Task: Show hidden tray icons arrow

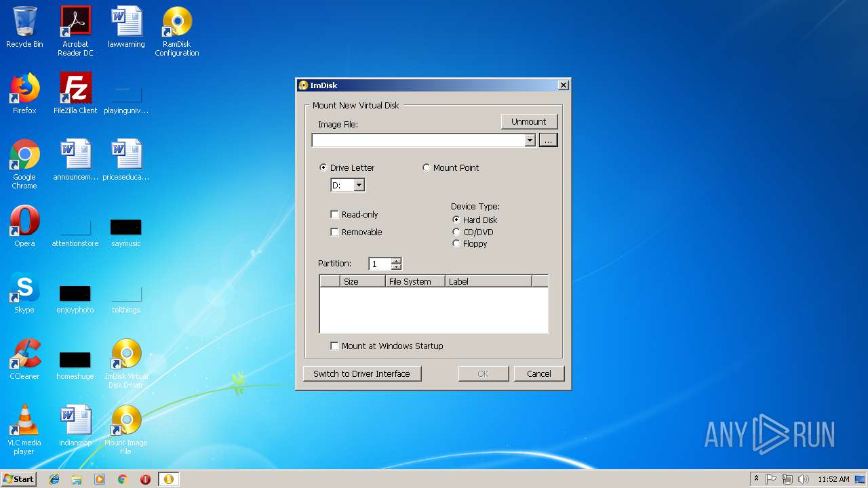Action: coord(756,479)
